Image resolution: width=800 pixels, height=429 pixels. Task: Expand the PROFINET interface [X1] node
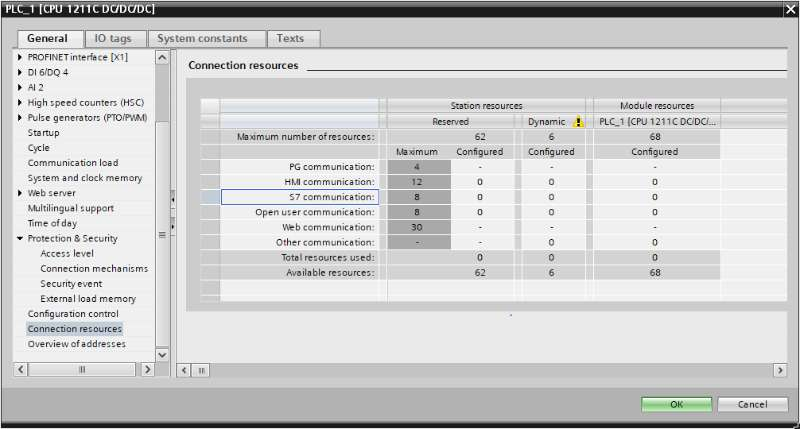(x=20, y=57)
